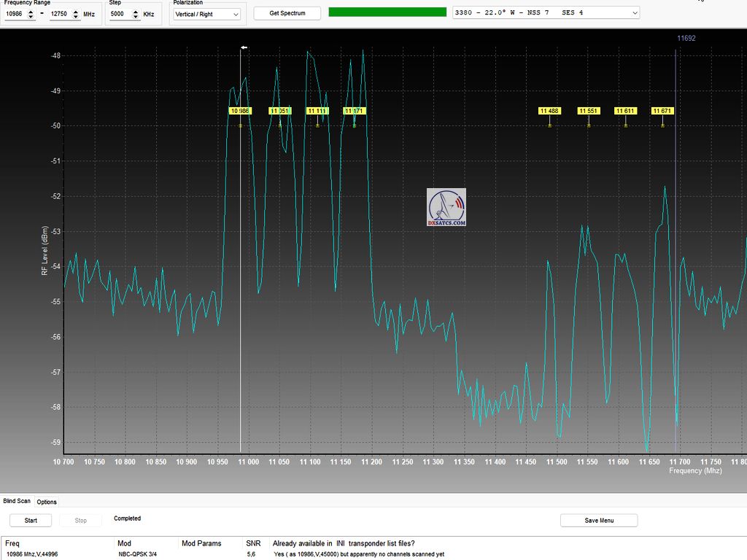This screenshot has height=560, width=747.
Task: Click the 10986 transponder marker label
Action: coord(239,111)
